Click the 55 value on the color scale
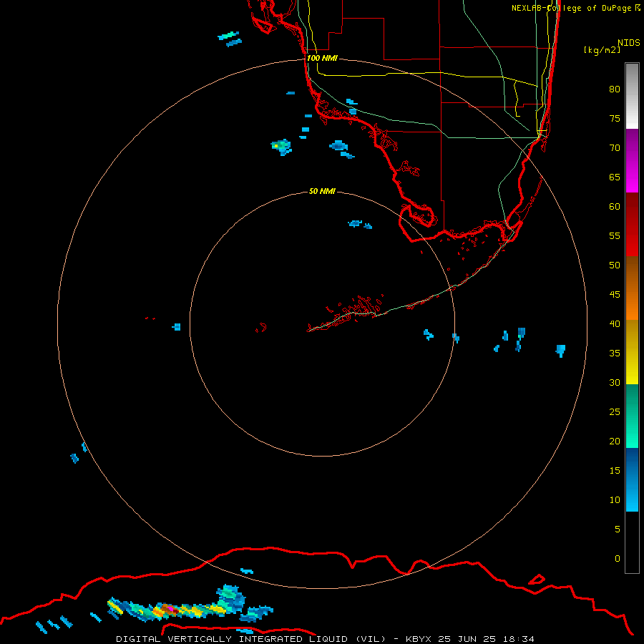The height and width of the screenshot is (644, 644). (x=615, y=236)
